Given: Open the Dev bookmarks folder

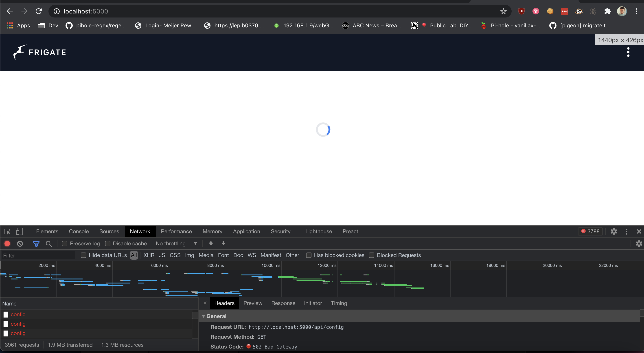Looking at the screenshot, I should tap(48, 26).
